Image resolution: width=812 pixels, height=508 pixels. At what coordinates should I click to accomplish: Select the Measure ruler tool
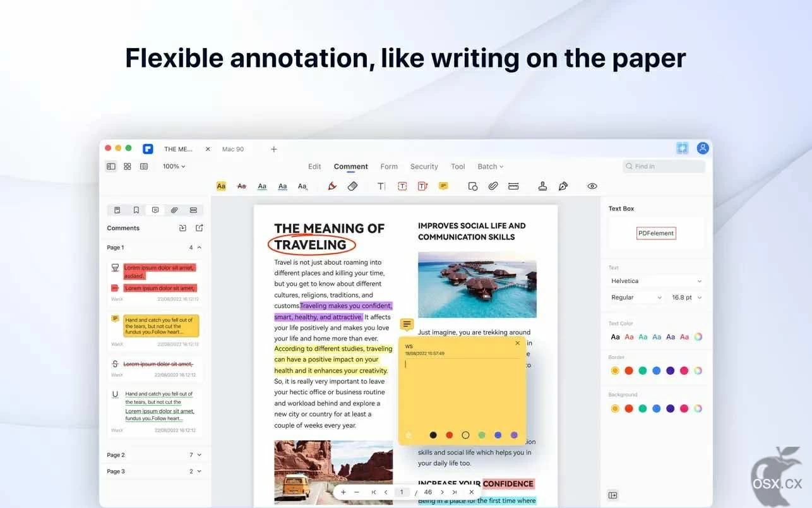tap(513, 186)
